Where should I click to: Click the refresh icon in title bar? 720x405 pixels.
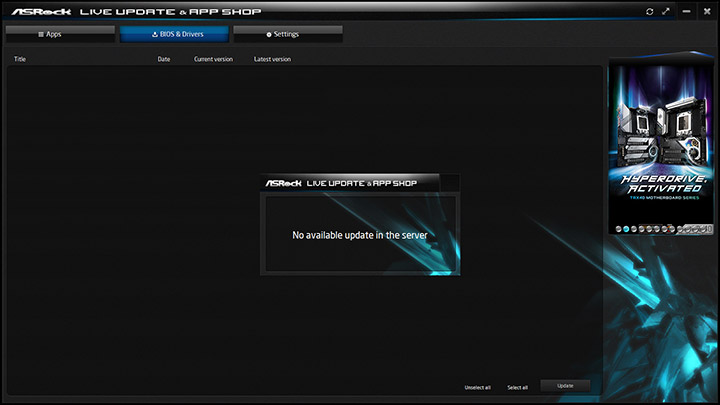[649, 11]
